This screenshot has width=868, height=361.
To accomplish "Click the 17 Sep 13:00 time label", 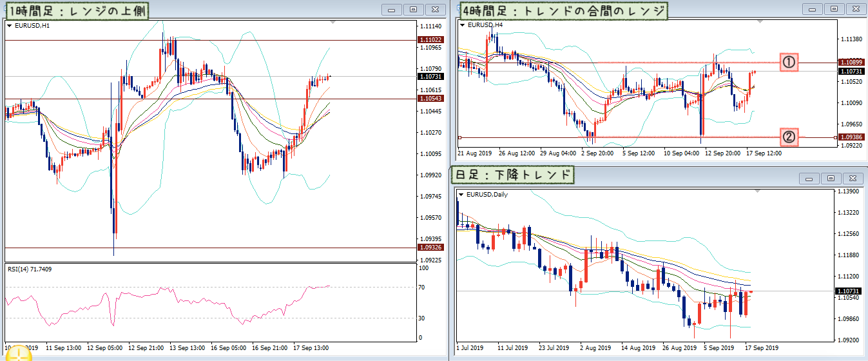I will pyautogui.click(x=310, y=347).
